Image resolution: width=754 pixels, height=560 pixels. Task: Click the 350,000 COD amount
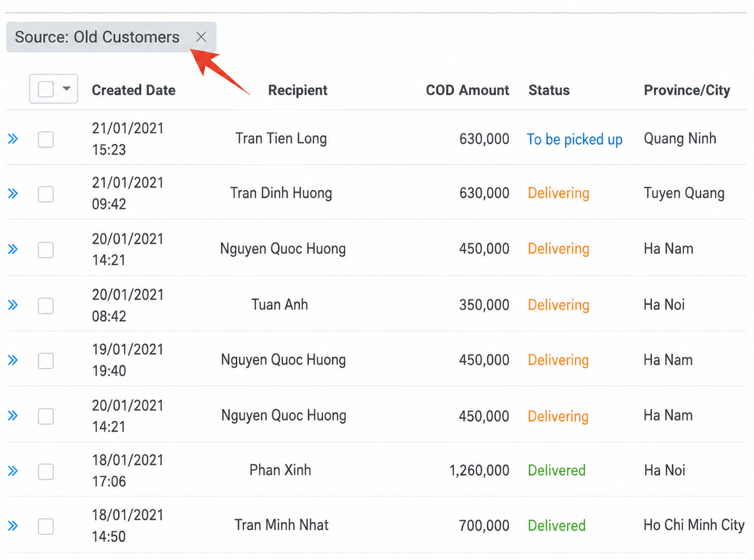(x=484, y=305)
